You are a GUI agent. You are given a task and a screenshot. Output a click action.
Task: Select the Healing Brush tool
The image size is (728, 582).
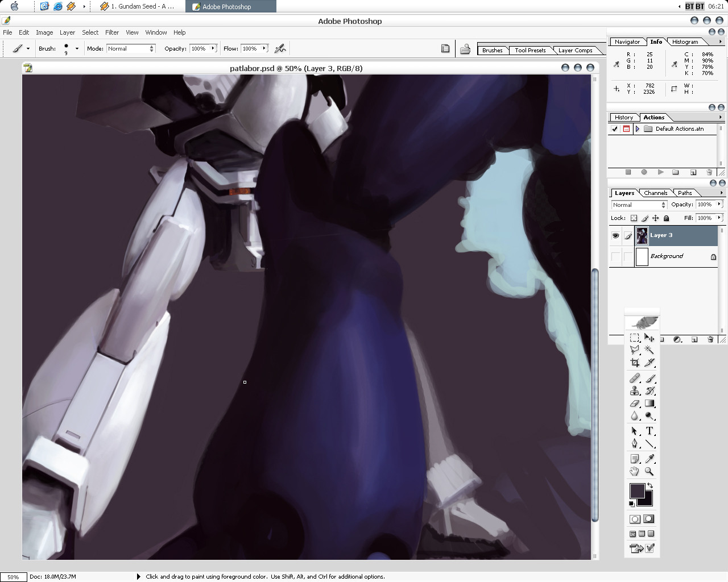(635, 379)
